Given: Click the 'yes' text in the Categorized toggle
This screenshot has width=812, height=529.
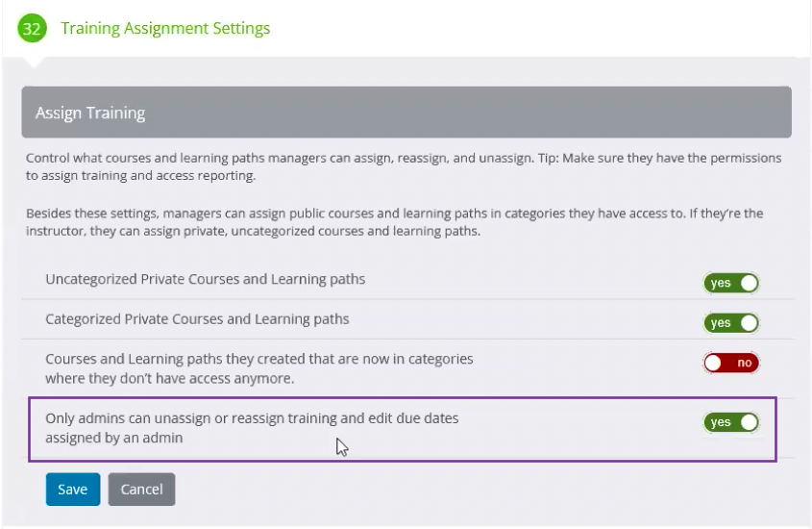Looking at the screenshot, I should click(721, 323).
